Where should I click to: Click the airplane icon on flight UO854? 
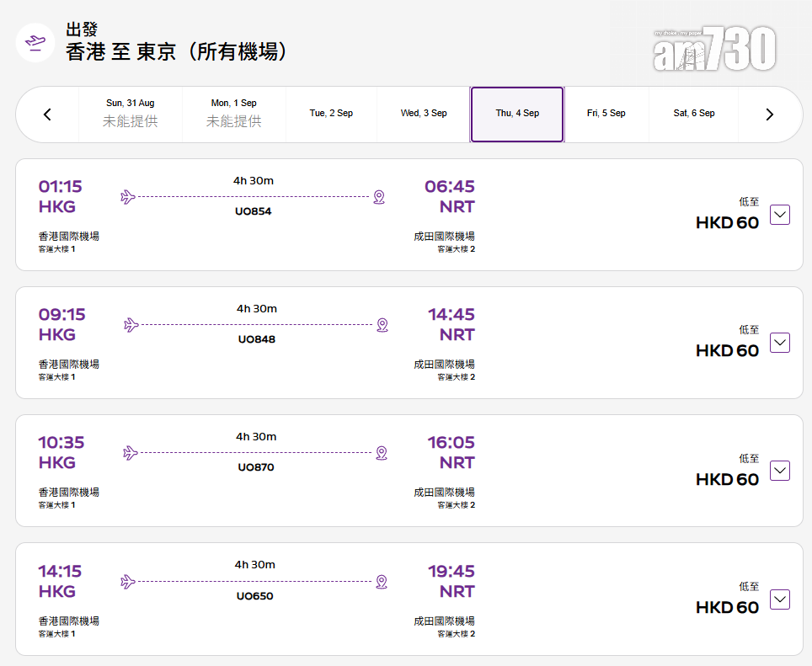point(128,197)
